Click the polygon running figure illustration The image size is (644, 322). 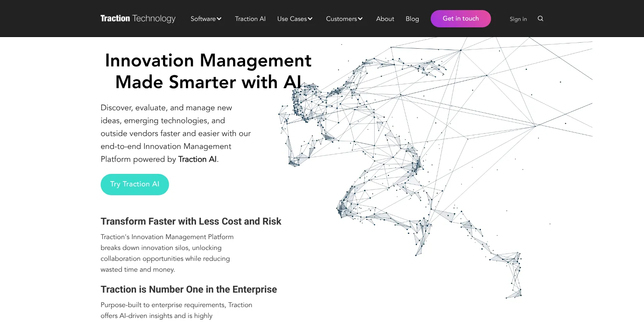(x=435, y=168)
